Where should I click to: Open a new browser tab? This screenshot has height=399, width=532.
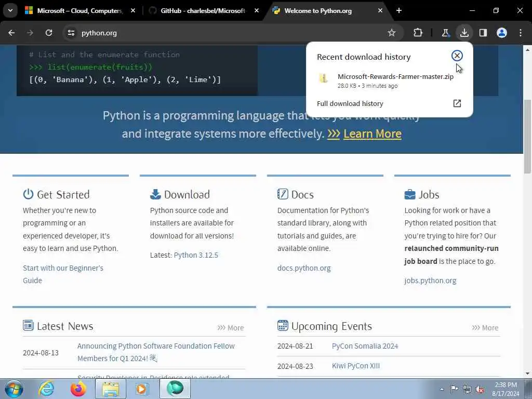pyautogui.click(x=399, y=11)
